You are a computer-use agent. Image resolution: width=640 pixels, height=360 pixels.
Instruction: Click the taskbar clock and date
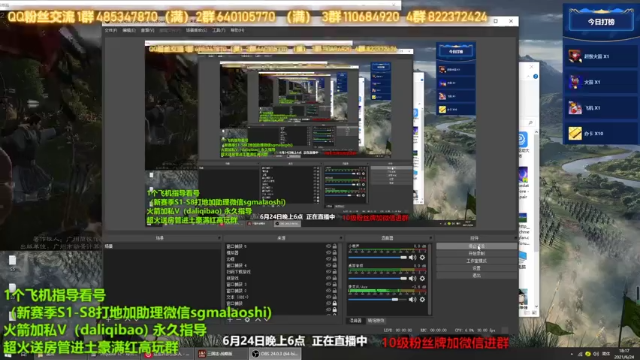pyautogui.click(x=624, y=354)
